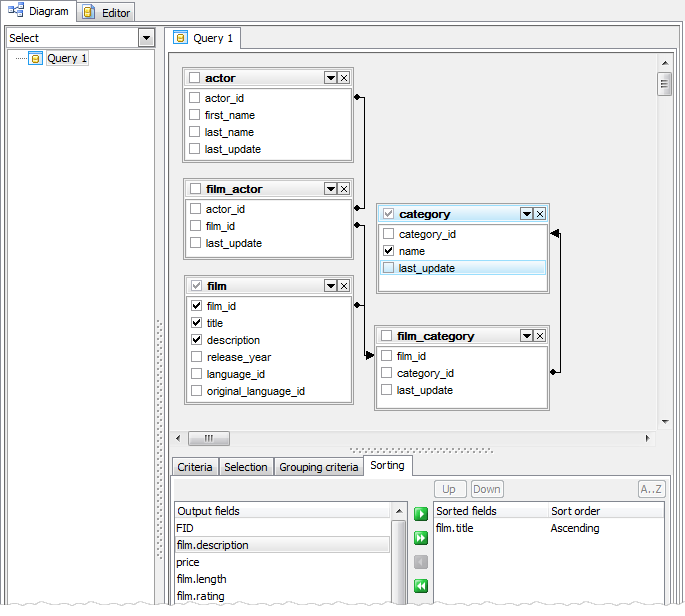Close the film_category table box
Image resolution: width=685 pixels, height=616 pixels.
[540, 336]
